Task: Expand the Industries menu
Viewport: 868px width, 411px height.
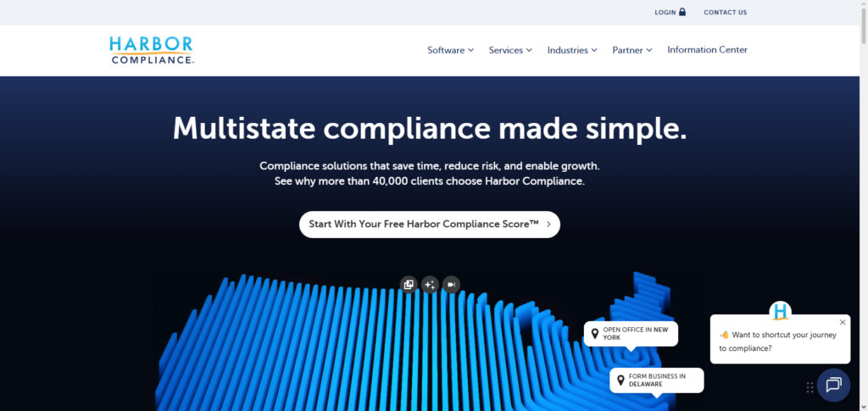Action: (572, 50)
